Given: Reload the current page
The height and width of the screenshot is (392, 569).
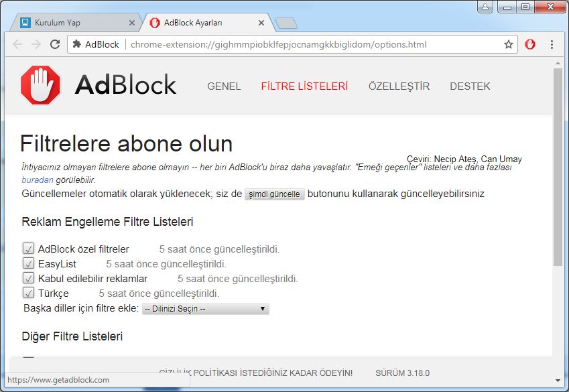Looking at the screenshot, I should [x=55, y=44].
